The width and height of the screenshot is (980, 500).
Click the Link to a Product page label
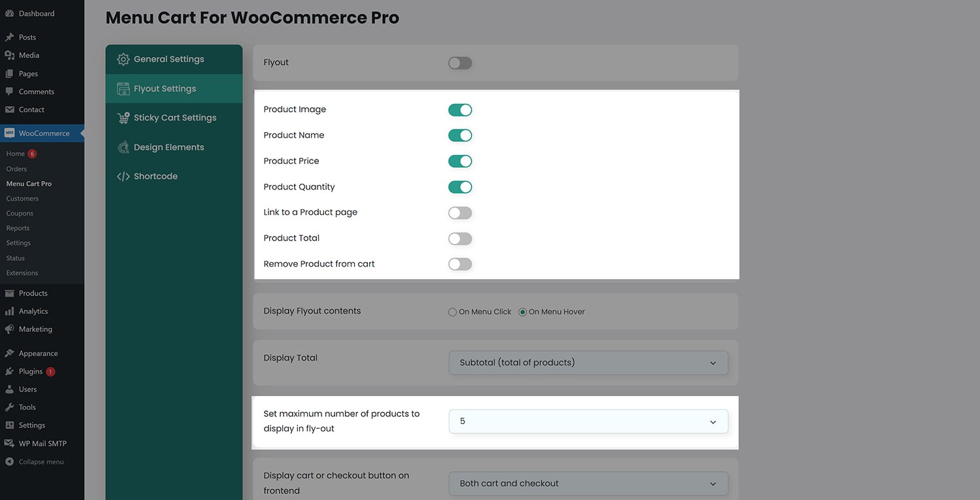pyautogui.click(x=310, y=212)
